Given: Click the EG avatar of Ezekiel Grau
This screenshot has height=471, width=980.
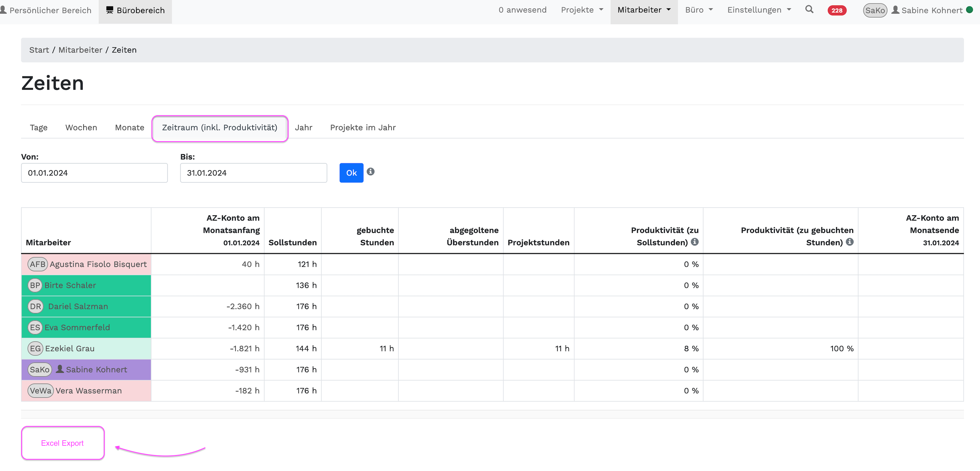Looking at the screenshot, I should click(x=35, y=348).
